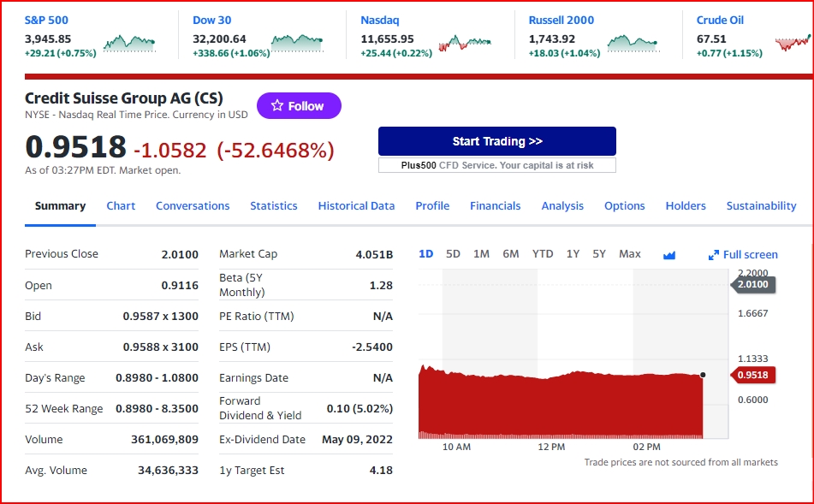Open the Russell 2000 sparkline chart
814x504 pixels.
pos(633,44)
